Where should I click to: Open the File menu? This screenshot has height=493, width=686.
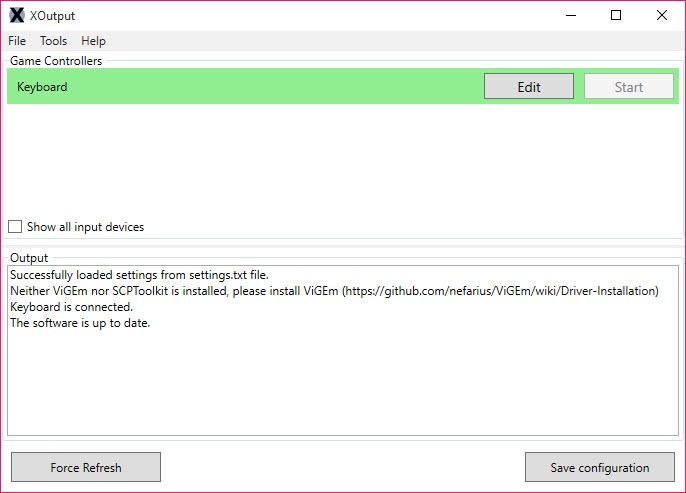(17, 41)
